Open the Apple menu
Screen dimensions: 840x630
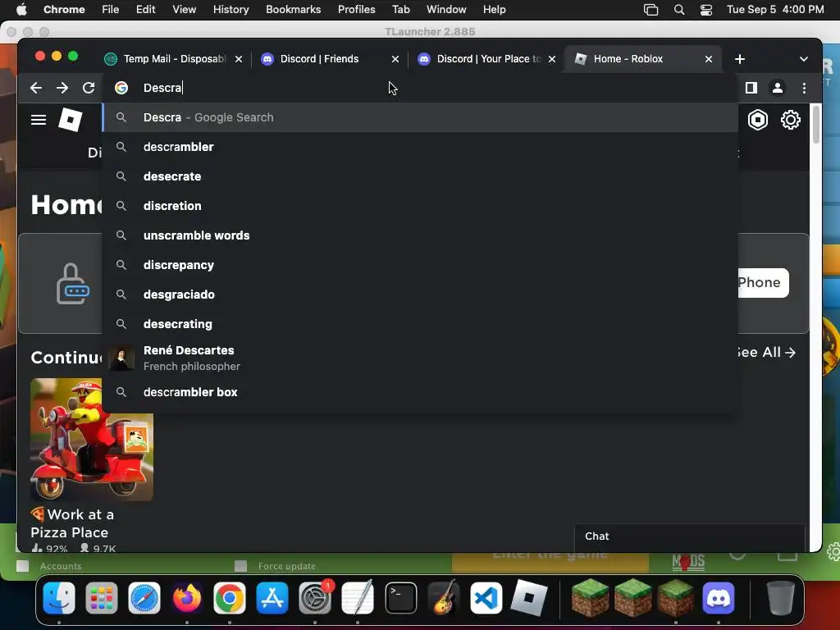tap(21, 9)
